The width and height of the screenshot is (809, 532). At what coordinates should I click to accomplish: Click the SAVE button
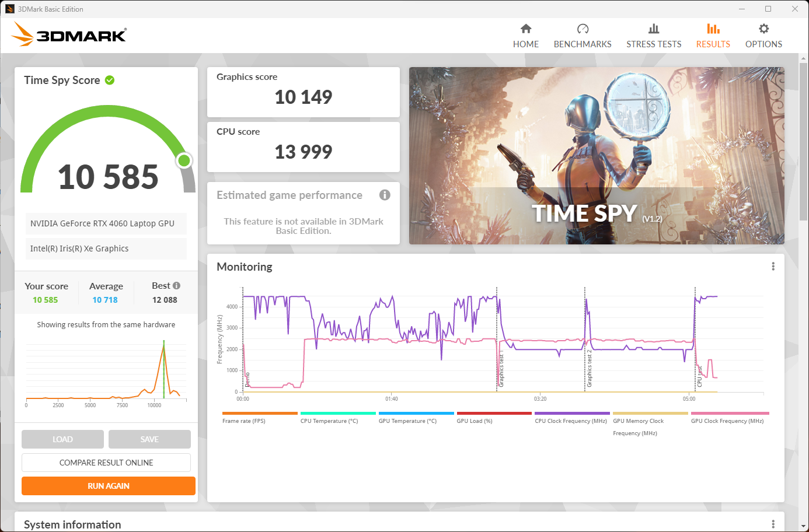[149, 439]
